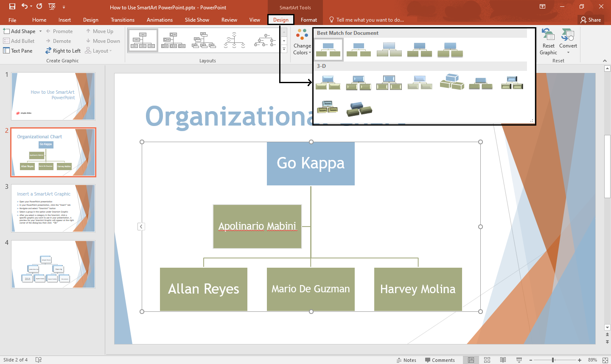Image resolution: width=611 pixels, height=364 pixels.
Task: Apply the third 3-D SmartArt style
Action: pos(389,83)
